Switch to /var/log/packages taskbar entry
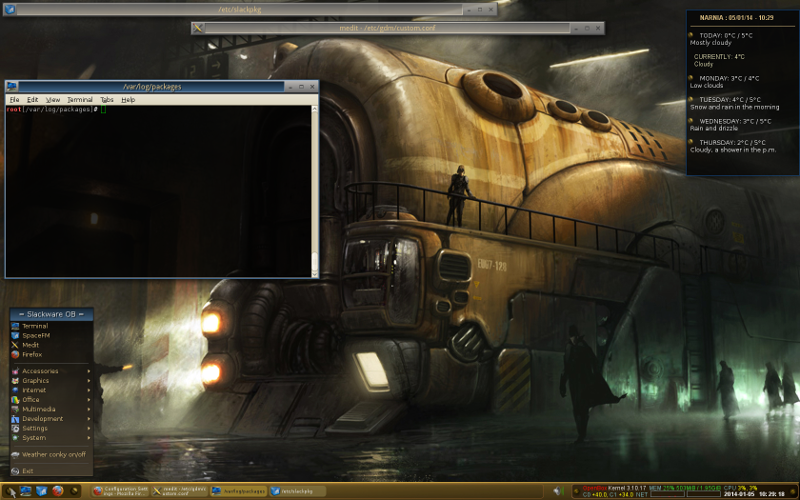 click(x=239, y=491)
